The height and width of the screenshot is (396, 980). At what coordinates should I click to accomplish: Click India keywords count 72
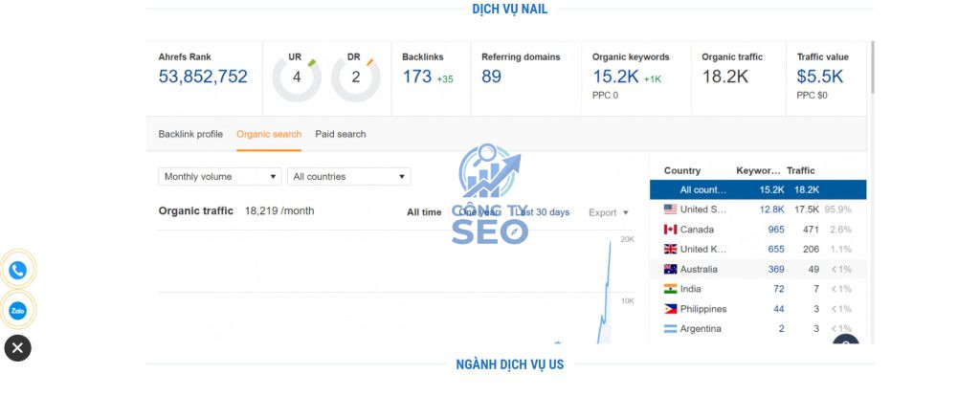779,289
